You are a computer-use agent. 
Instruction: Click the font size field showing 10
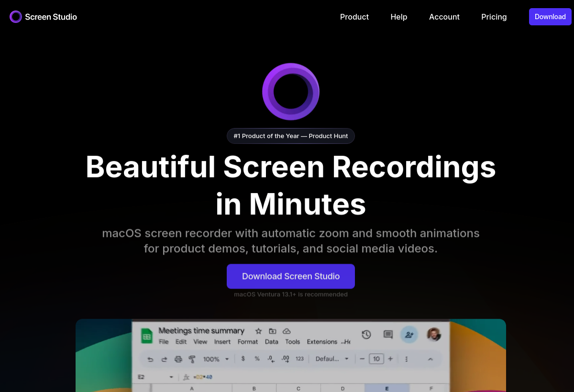(x=376, y=359)
